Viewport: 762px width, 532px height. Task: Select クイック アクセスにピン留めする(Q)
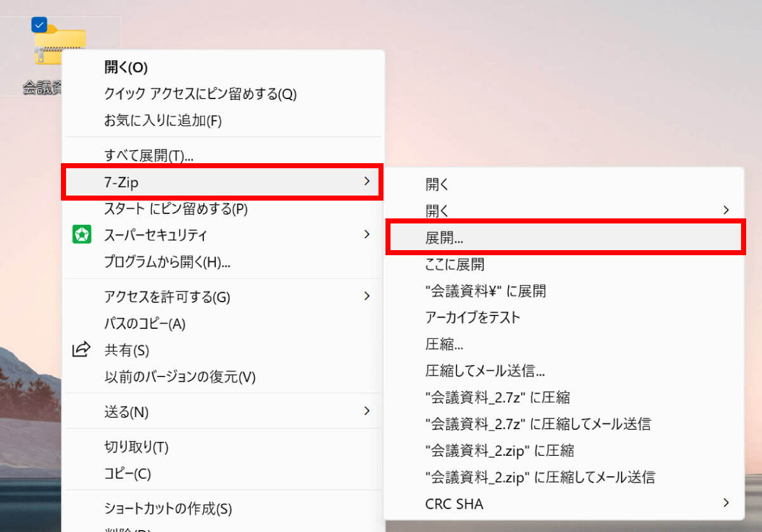224,94
